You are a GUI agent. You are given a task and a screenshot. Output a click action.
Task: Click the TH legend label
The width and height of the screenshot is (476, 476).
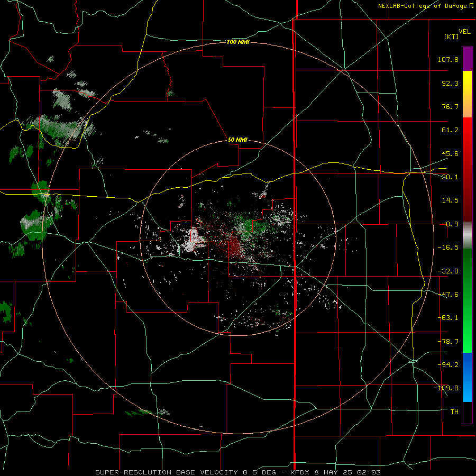[454, 412]
